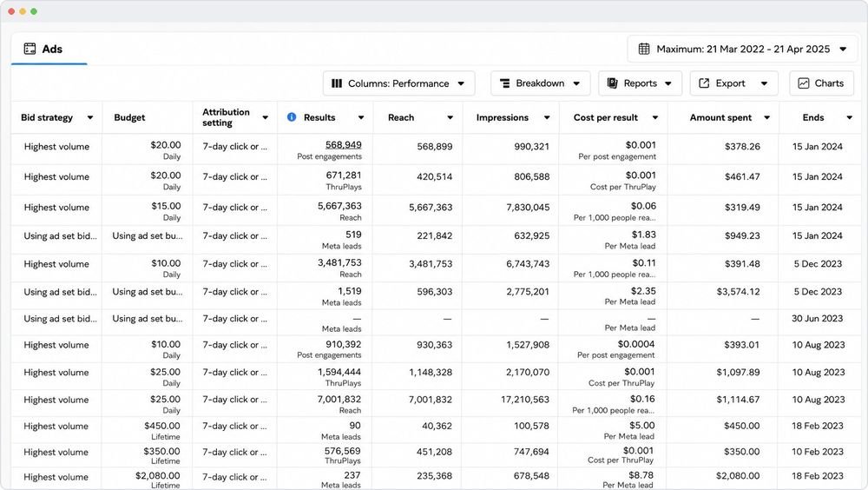Click the Charts graph icon
This screenshot has height=490, width=868.
[803, 83]
